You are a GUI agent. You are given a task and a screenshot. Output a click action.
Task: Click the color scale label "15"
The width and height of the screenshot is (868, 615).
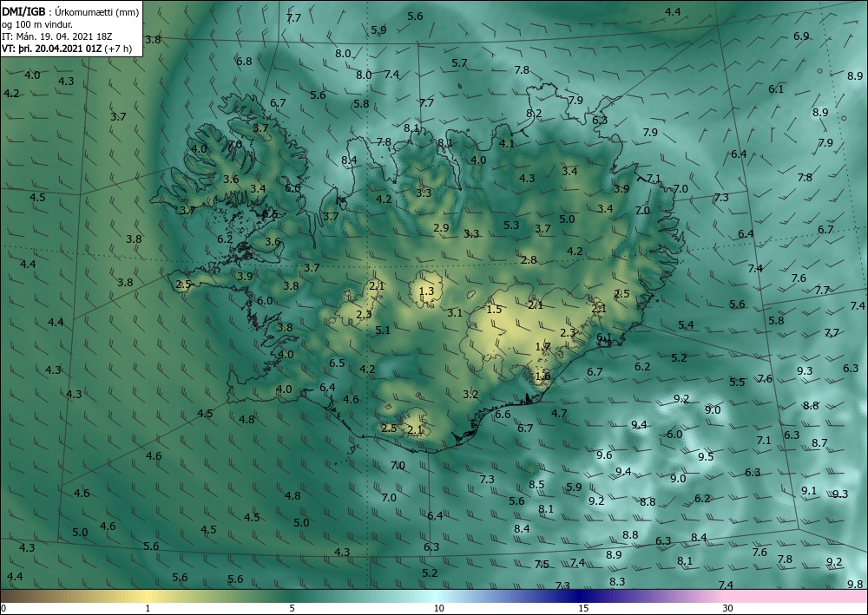point(583,608)
